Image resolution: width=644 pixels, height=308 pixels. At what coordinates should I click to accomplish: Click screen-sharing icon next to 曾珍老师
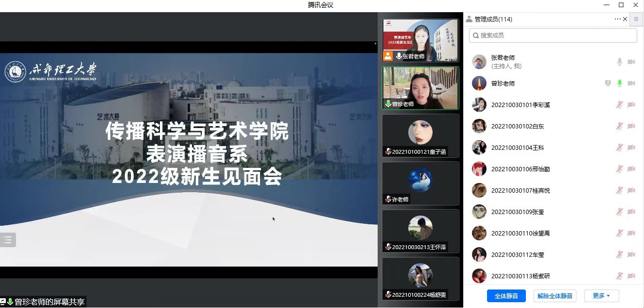[x=608, y=83]
